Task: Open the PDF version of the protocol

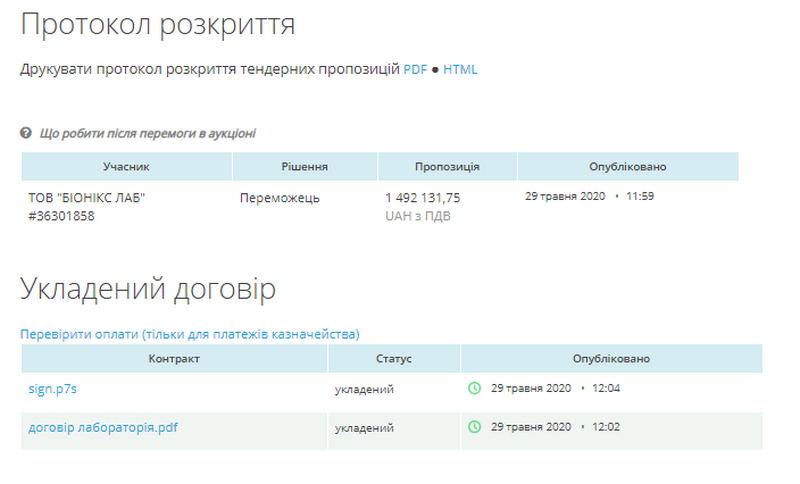Action: tap(415, 70)
